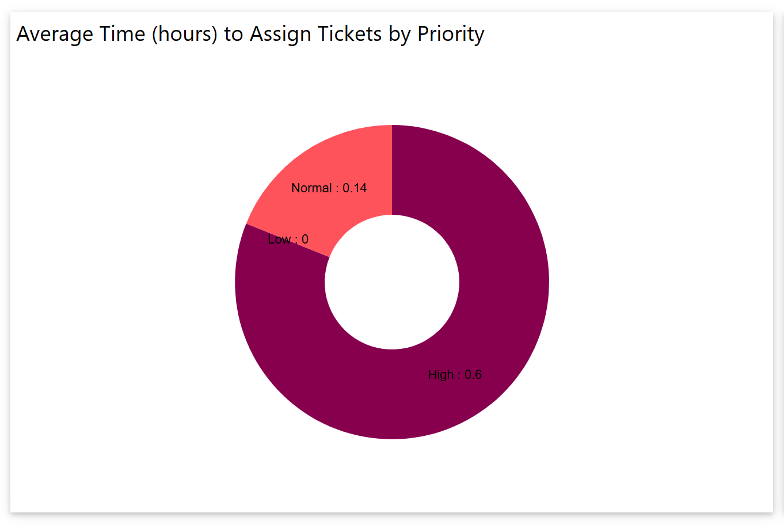Click the word "High" in the slice label

tap(441, 375)
